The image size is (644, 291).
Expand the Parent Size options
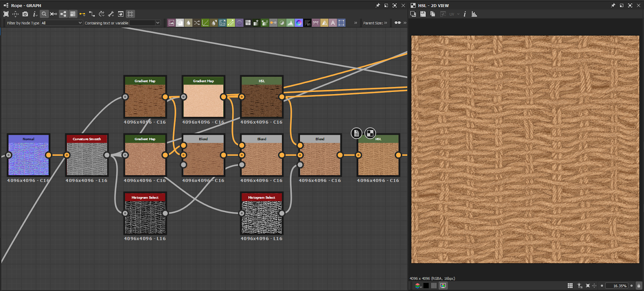386,23
